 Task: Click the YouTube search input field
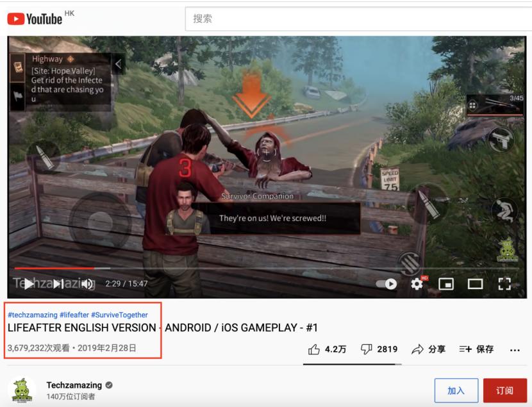click(x=358, y=19)
